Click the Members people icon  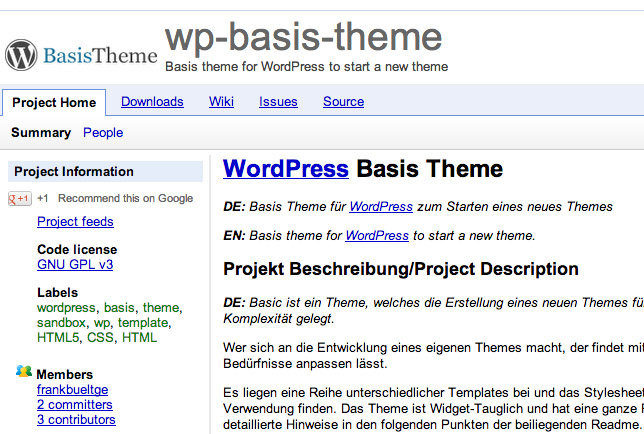click(x=24, y=371)
